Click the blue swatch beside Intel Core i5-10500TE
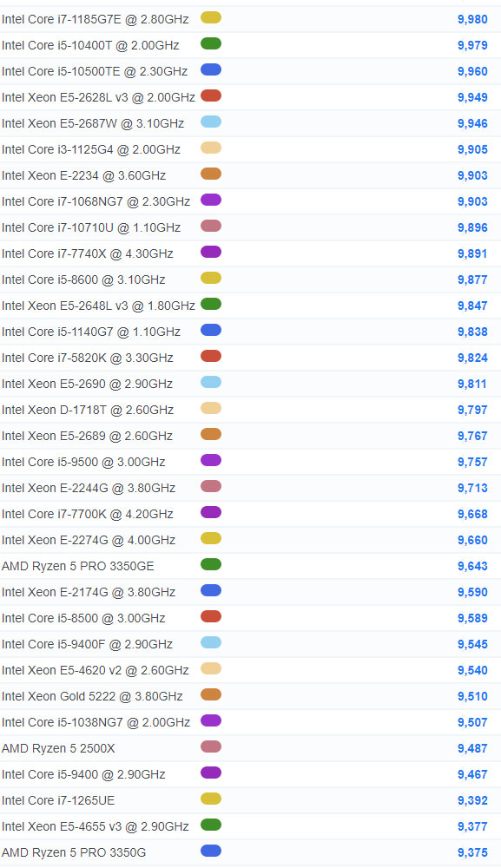This screenshot has width=501, height=868. pyautogui.click(x=211, y=69)
